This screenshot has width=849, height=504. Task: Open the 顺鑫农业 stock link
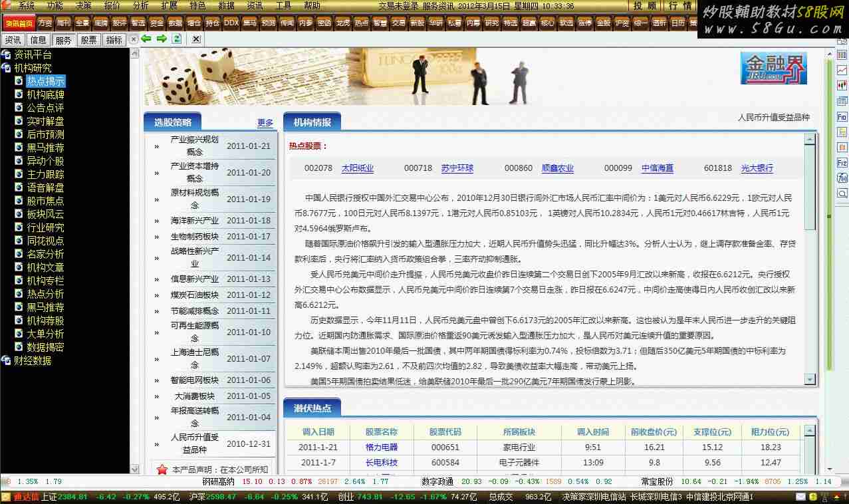tap(558, 168)
